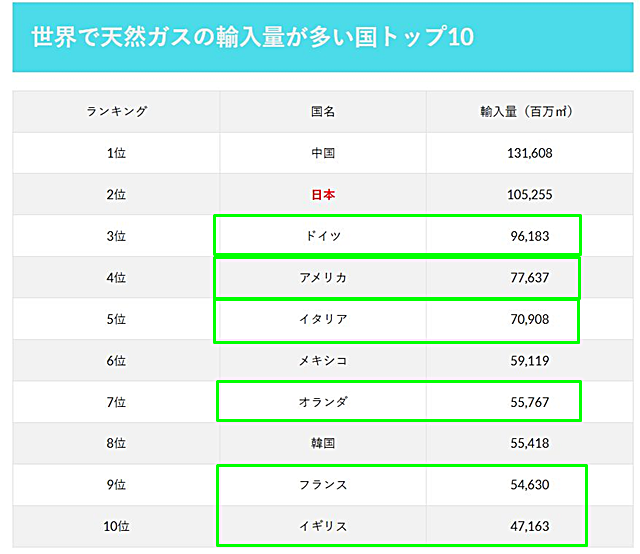Image resolution: width=640 pixels, height=554 pixels.
Task: Select the フランス country cell
Action: pos(323,484)
